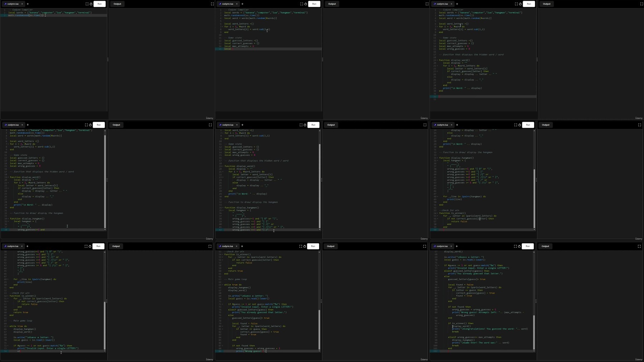
Task: Maximize editor in panel ending at highlighted line 16
Action: tap(301, 4)
